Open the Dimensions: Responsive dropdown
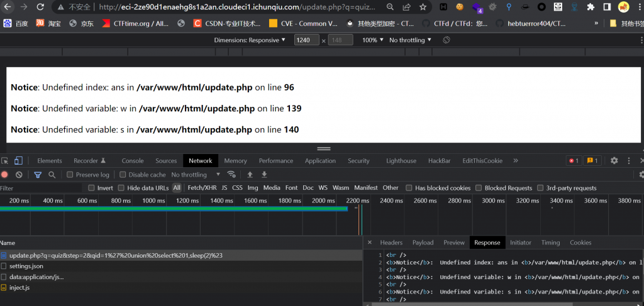Image resolution: width=644 pixels, height=306 pixels. click(x=250, y=40)
